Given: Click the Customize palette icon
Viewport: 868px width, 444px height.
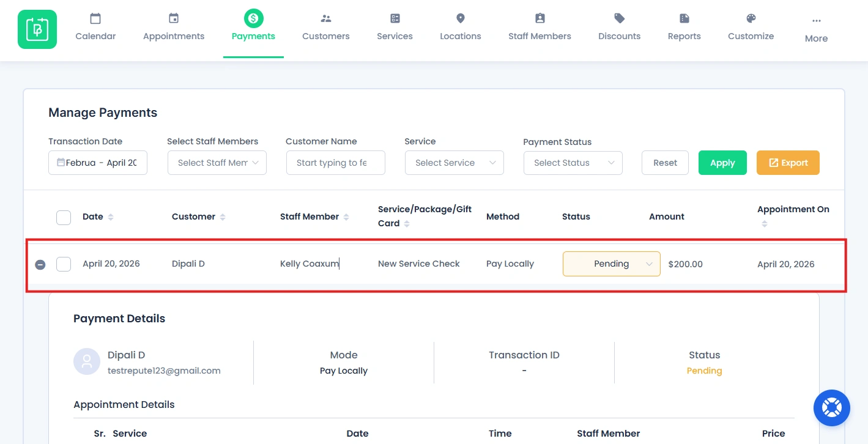Looking at the screenshot, I should coord(751,18).
